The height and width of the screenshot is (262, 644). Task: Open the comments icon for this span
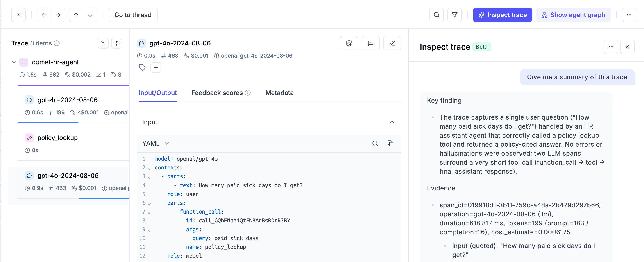(x=370, y=43)
